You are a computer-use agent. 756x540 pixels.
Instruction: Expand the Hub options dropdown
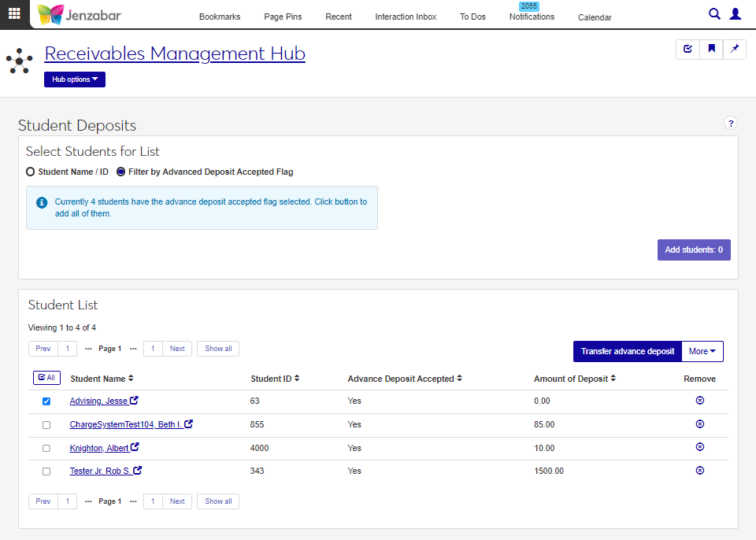75,80
